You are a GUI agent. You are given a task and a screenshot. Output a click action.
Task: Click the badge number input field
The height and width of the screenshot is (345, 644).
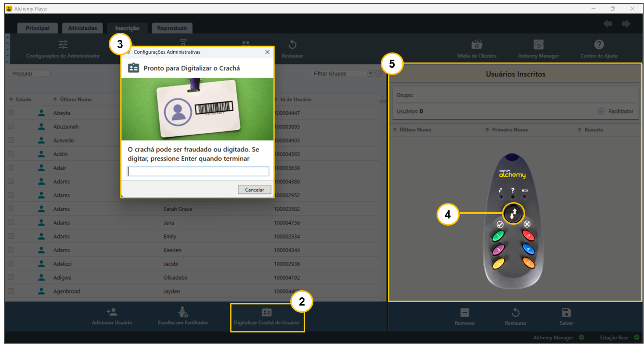click(x=198, y=172)
